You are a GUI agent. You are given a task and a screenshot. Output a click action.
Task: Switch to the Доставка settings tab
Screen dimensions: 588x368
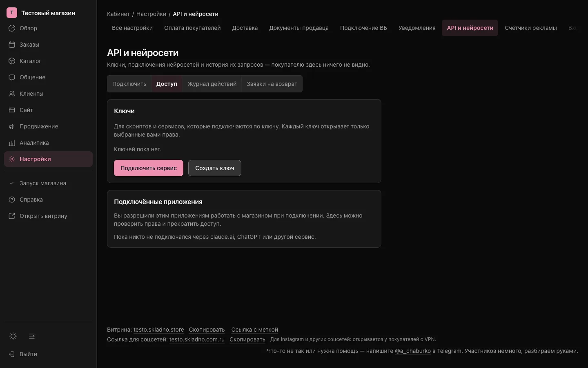pyautogui.click(x=245, y=28)
